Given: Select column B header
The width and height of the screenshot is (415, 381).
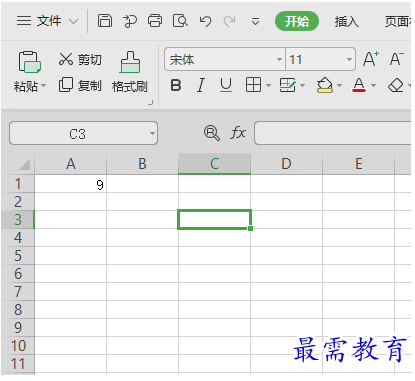Looking at the screenshot, I should [142, 164].
